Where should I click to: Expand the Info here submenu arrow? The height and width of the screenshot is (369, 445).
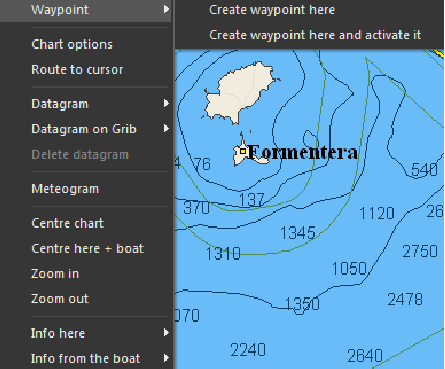[x=166, y=333]
